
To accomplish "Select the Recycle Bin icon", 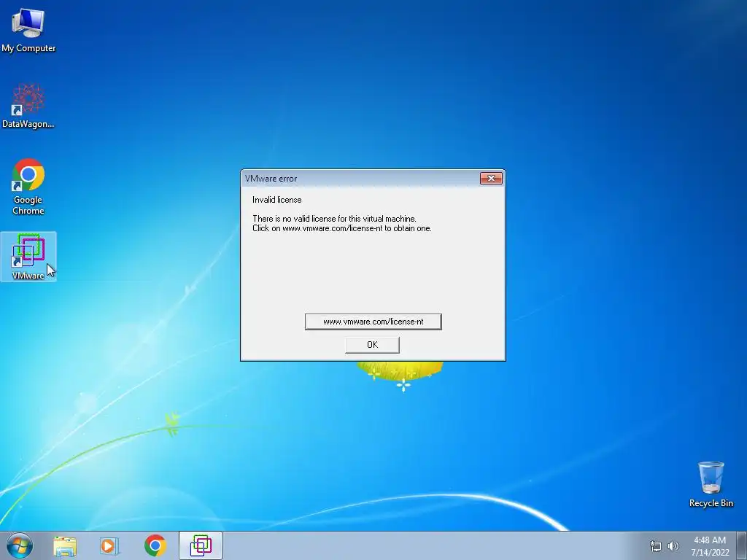I will coord(711,484).
